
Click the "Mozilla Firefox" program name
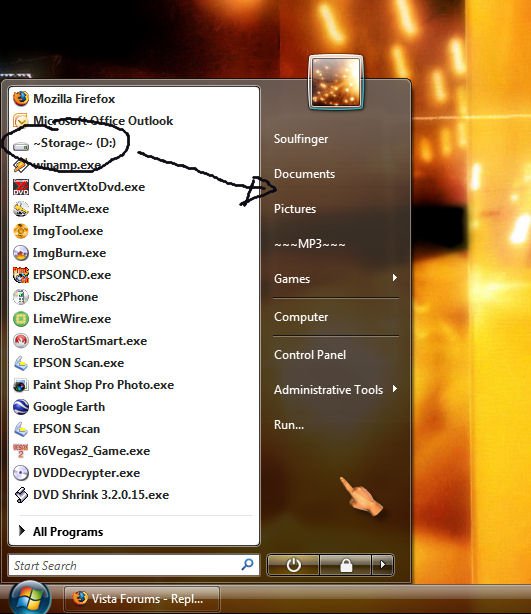tap(74, 99)
